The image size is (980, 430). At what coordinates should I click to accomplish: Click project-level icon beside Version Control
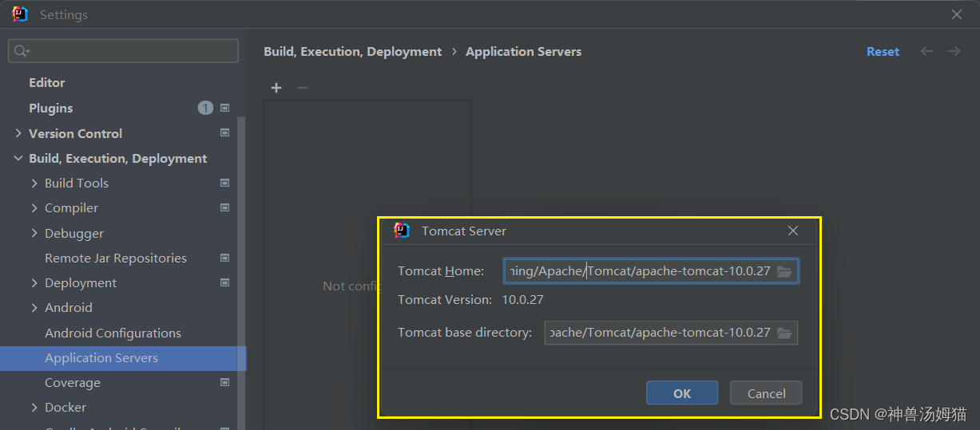(x=224, y=133)
